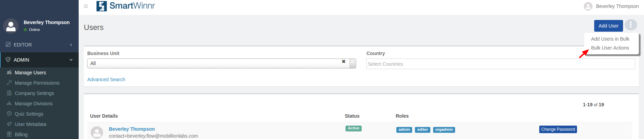Screen dimensions: 644x139
Task: Open Advanced Search link
Action: click(x=106, y=79)
